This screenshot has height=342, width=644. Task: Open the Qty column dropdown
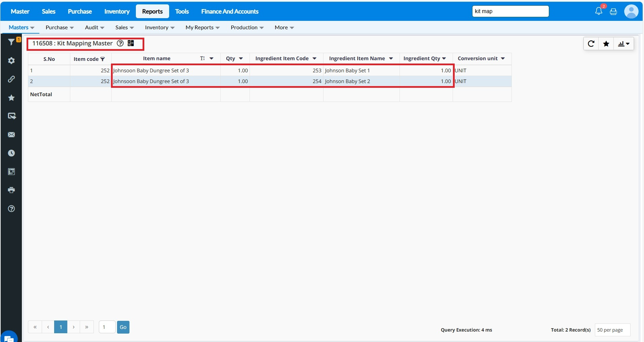[241, 59]
